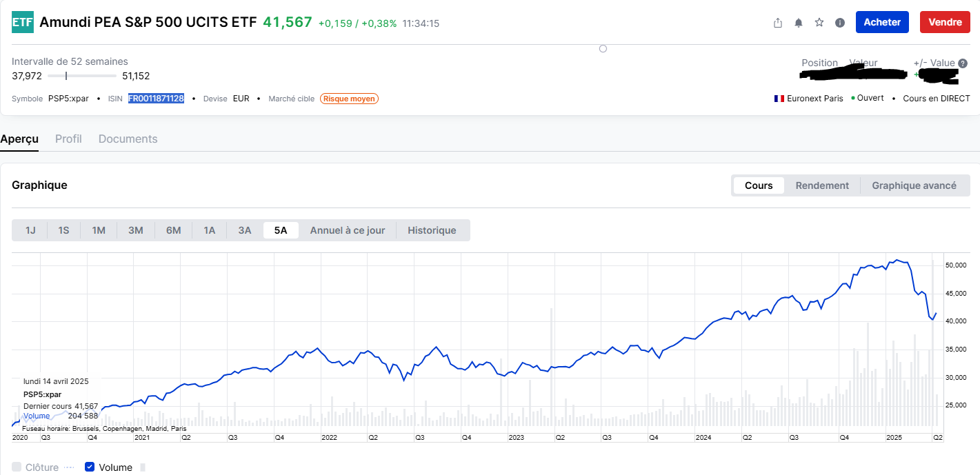This screenshot has height=475, width=980.
Task: Open the info icon near Acheter
Action: pyautogui.click(x=840, y=23)
